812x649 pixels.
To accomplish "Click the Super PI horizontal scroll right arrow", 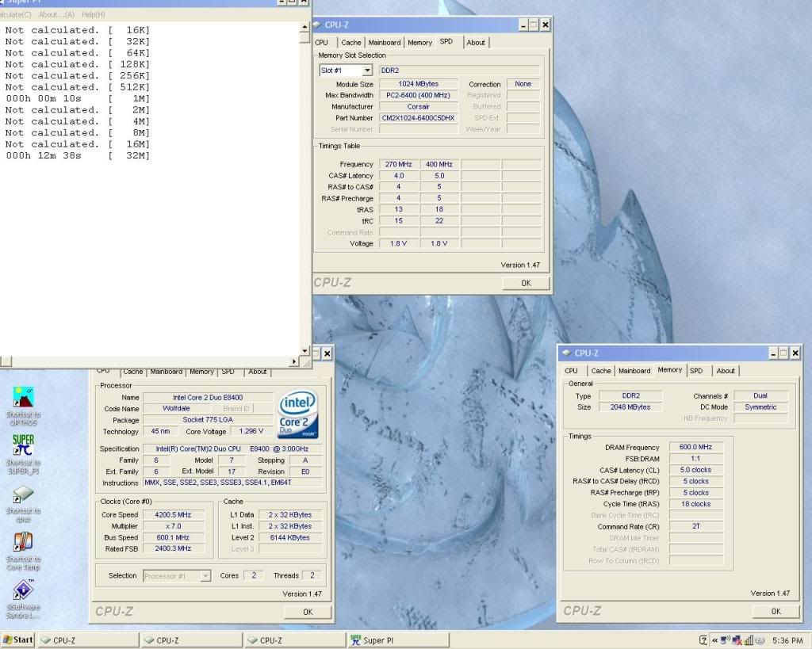I will coord(294,361).
